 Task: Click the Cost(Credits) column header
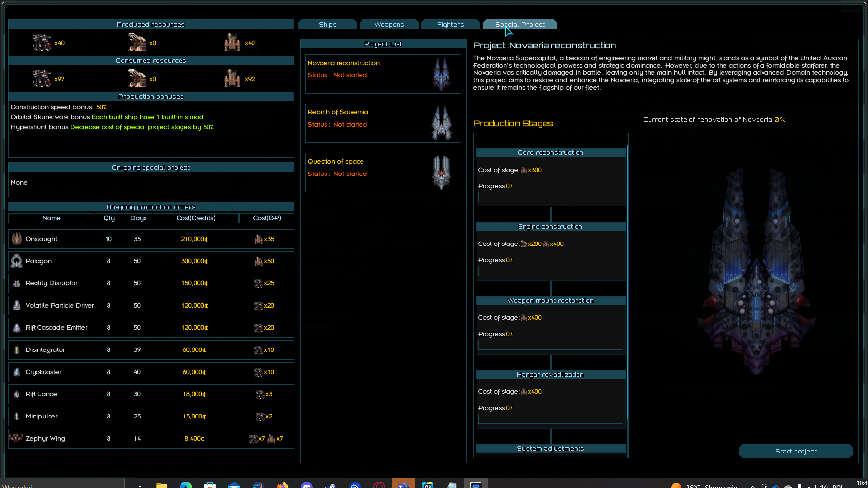pyautogui.click(x=196, y=218)
